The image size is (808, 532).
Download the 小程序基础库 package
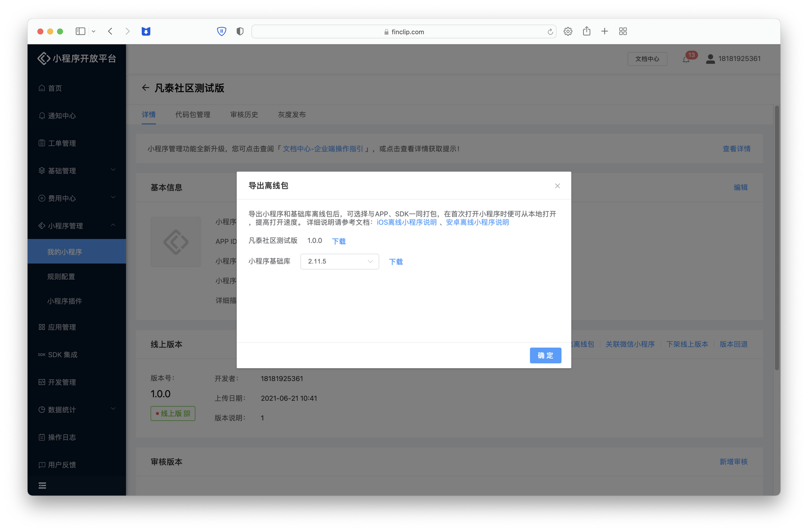point(396,262)
